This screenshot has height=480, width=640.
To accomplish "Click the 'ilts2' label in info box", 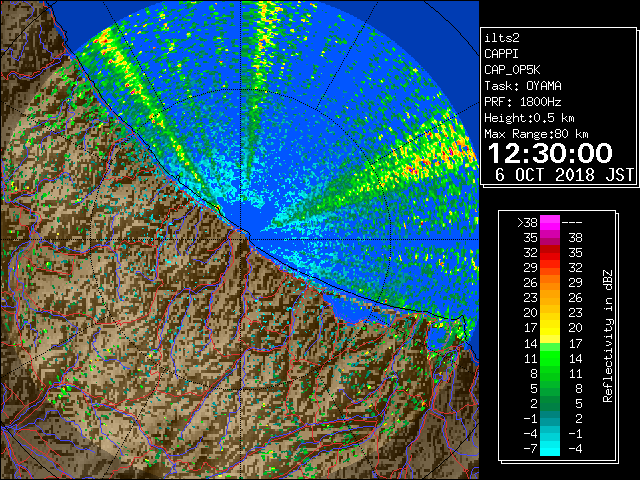I will [502, 38].
